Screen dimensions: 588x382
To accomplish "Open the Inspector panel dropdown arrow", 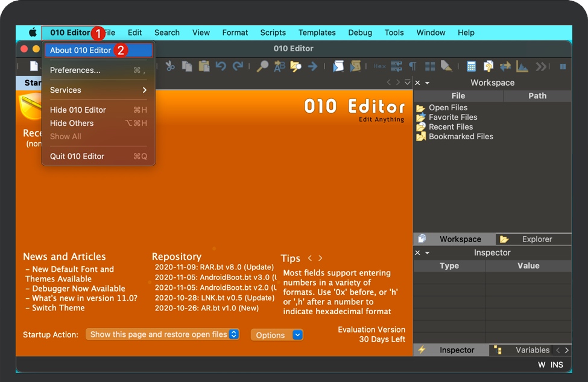I will click(427, 253).
